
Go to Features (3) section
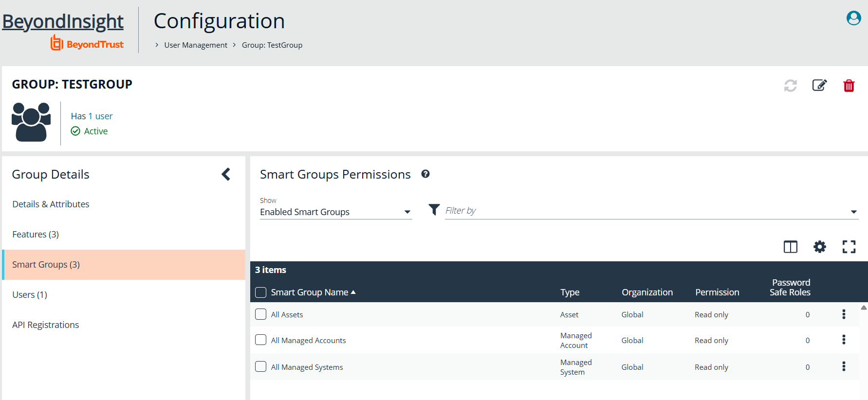click(36, 235)
